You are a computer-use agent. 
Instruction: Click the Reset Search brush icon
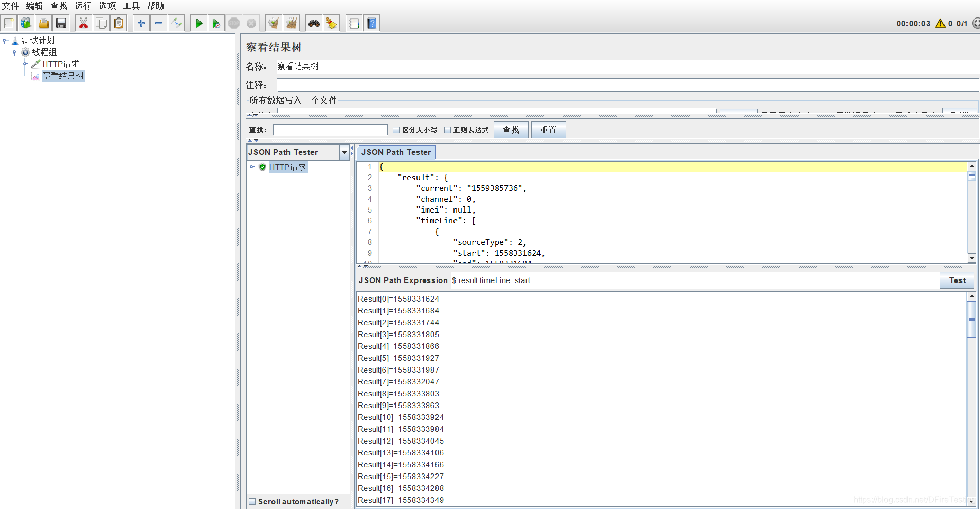tap(332, 23)
